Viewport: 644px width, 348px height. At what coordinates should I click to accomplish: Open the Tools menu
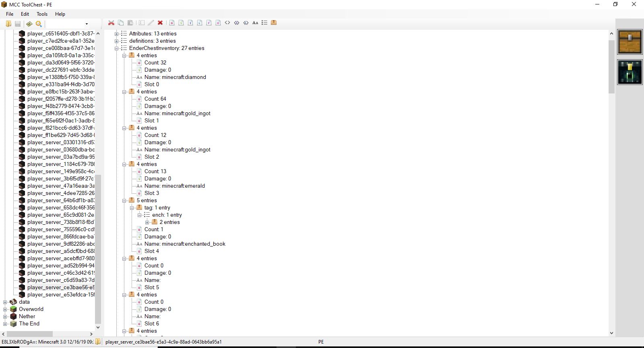coord(42,14)
